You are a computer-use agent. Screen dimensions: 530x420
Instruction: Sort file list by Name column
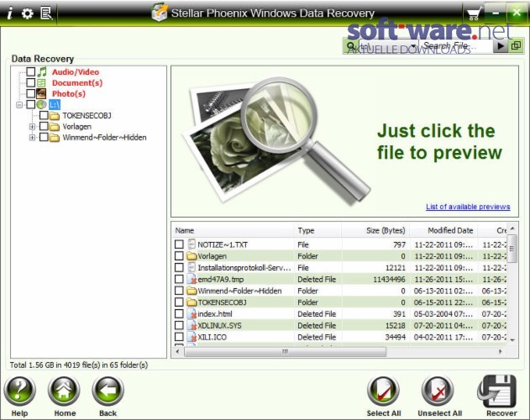234,231
